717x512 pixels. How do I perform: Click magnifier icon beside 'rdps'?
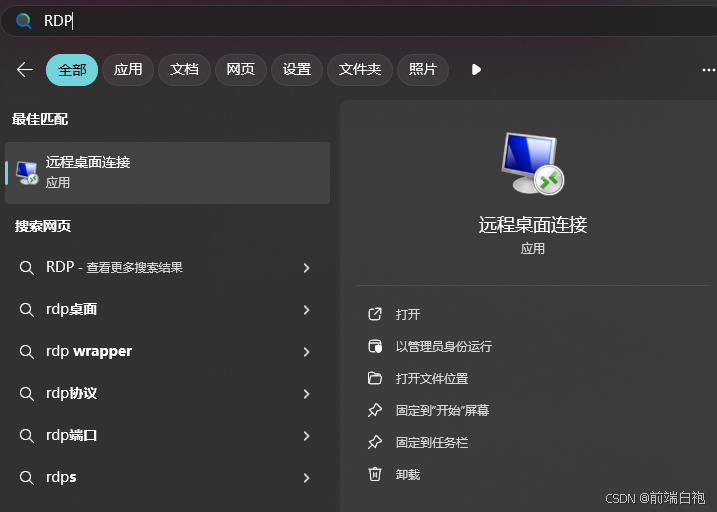click(27, 478)
